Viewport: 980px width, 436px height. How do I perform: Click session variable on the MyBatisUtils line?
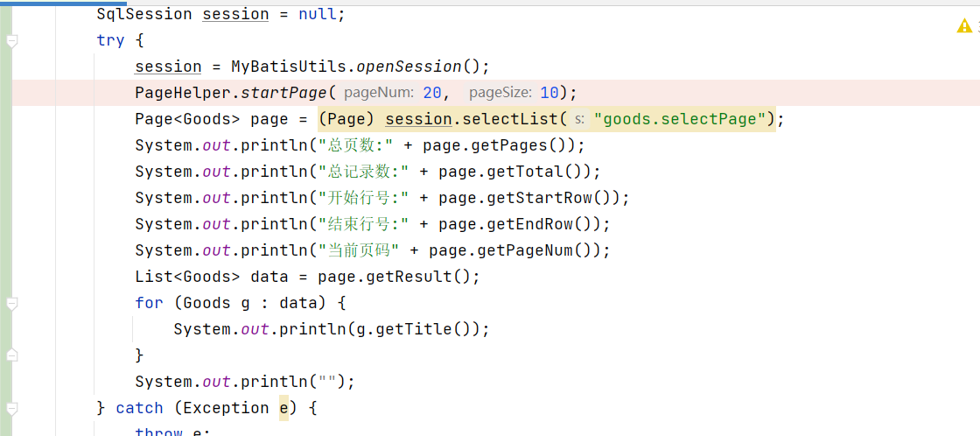pyautogui.click(x=168, y=67)
